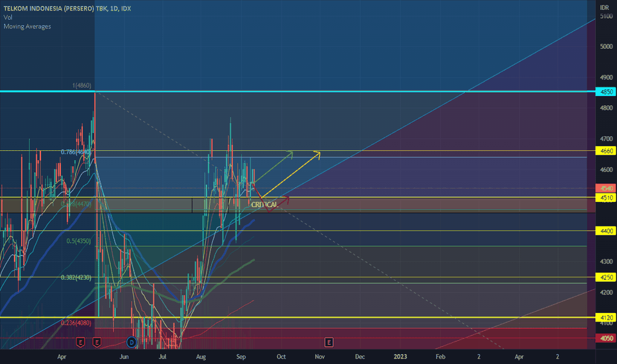Click the 4300 price axis tick
This screenshot has height=364, width=617.
click(606, 261)
